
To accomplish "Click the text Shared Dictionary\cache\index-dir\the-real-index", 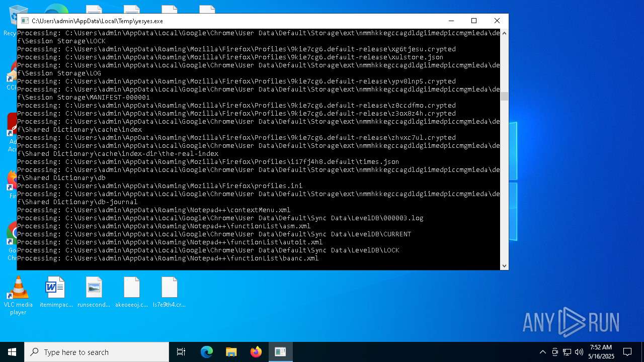I will coord(122,154).
